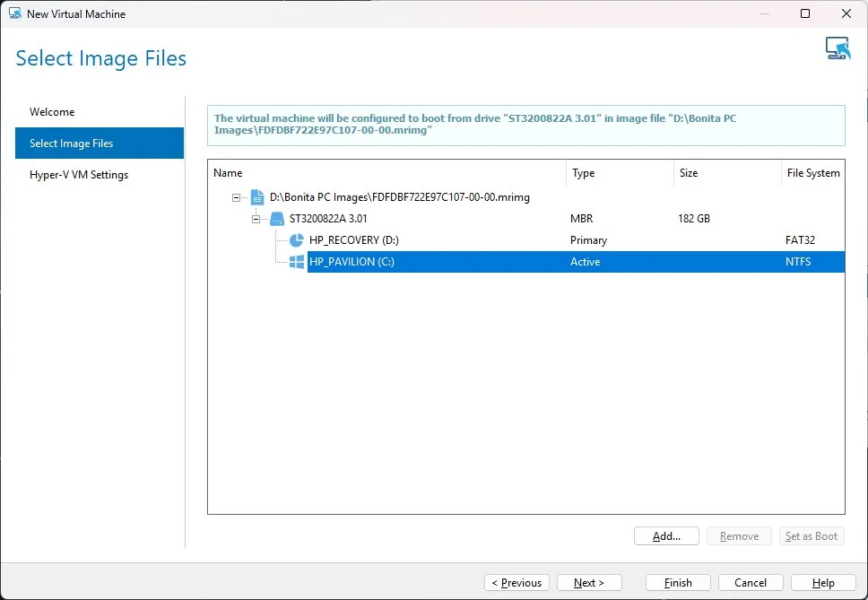Select the Select Image Files step
The height and width of the screenshot is (600, 868).
pyautogui.click(x=100, y=143)
